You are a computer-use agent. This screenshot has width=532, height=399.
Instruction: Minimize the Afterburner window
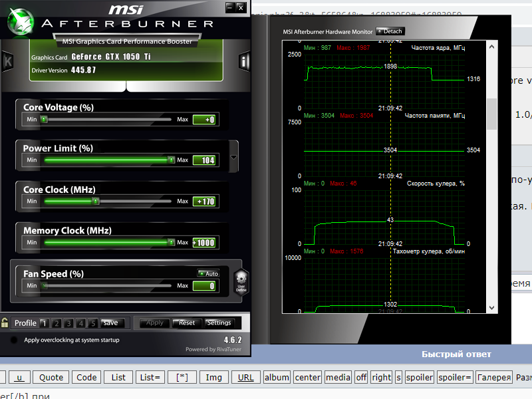point(230,7)
